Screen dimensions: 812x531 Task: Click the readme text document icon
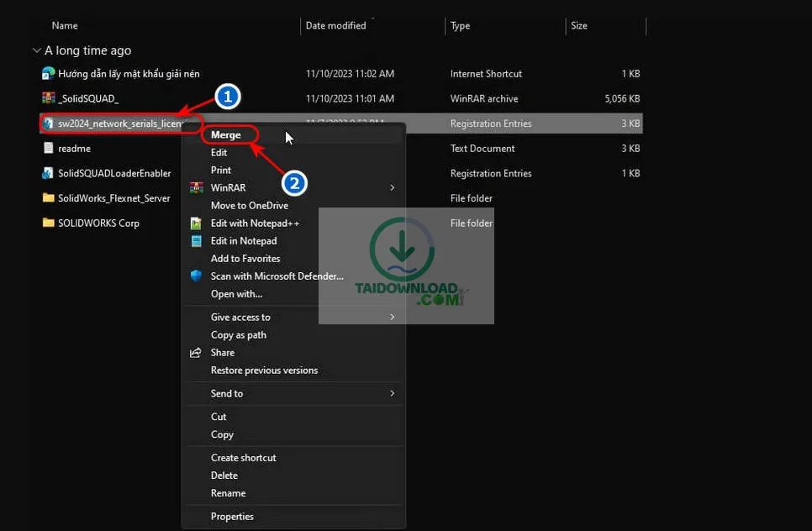tap(49, 149)
